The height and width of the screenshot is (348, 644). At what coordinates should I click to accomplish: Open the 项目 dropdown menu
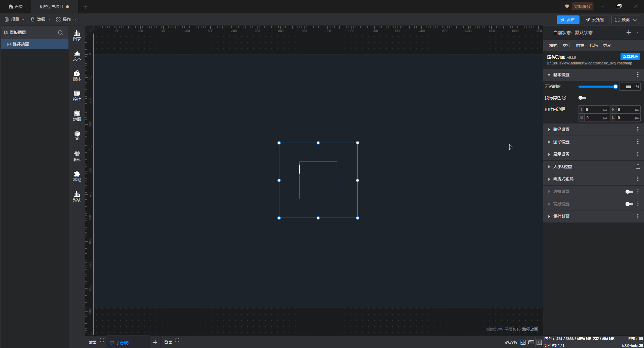pyautogui.click(x=14, y=19)
